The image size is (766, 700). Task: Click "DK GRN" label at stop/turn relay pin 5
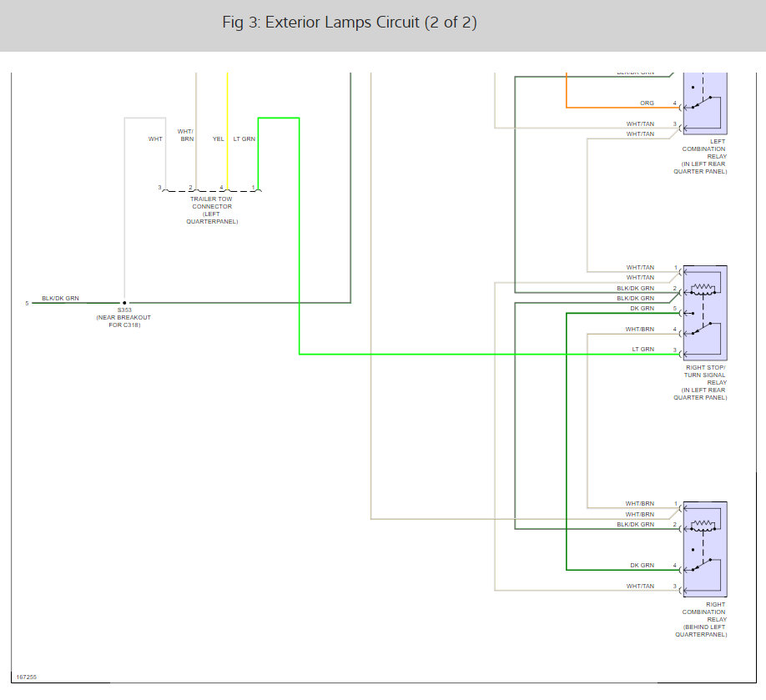642,308
